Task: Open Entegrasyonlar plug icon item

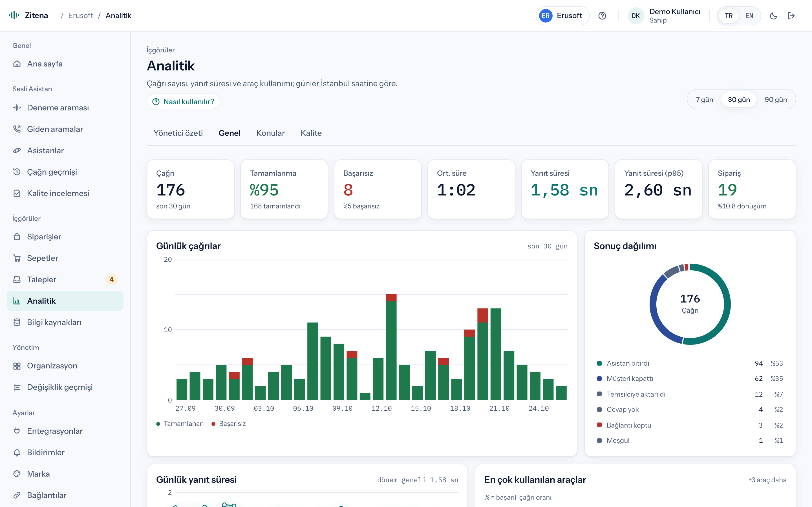Action: [x=17, y=431]
